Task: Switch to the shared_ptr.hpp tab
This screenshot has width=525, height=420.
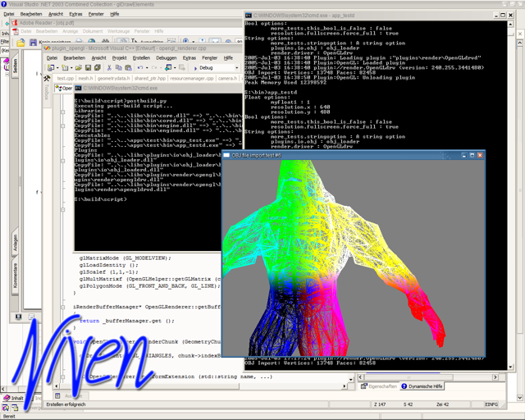Action: (150, 79)
